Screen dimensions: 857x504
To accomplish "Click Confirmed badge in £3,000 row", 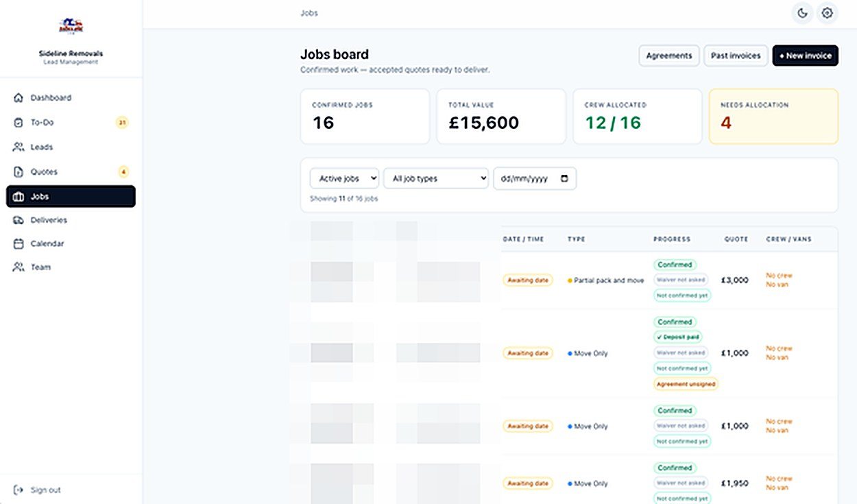I will 675,265.
